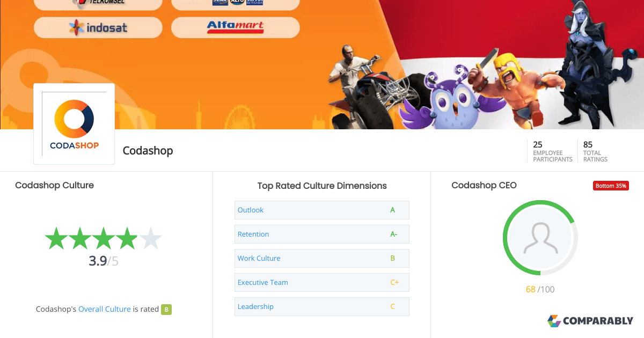
Task: Click the 25 employee participants counter
Action: [x=552, y=151]
